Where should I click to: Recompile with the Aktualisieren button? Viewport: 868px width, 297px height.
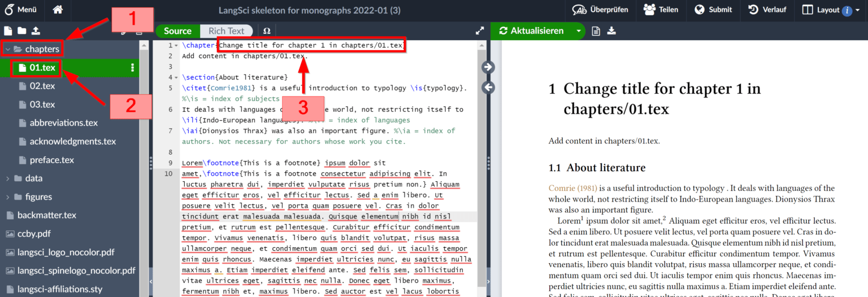tap(532, 31)
